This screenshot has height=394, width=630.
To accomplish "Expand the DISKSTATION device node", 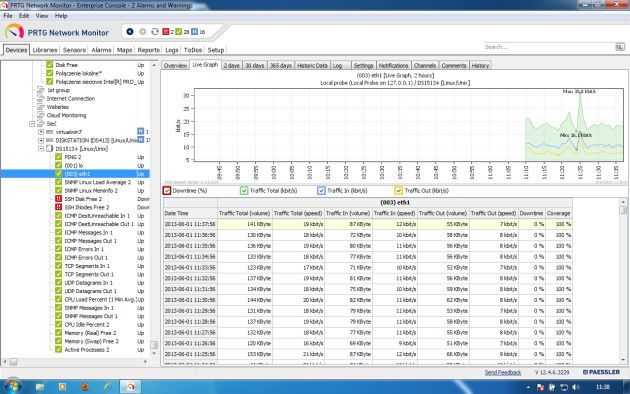I will (x=41, y=140).
